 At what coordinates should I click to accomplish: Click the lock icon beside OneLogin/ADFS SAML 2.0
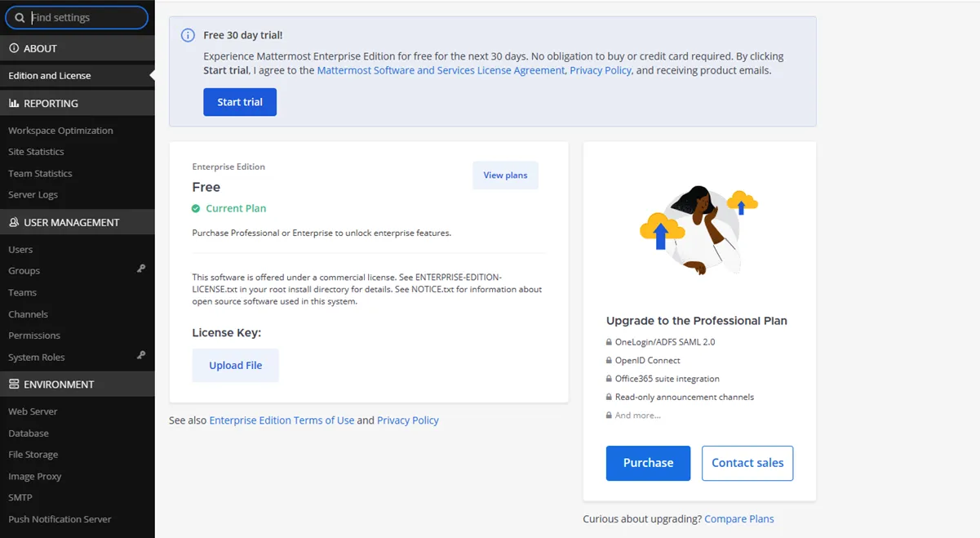(x=609, y=342)
